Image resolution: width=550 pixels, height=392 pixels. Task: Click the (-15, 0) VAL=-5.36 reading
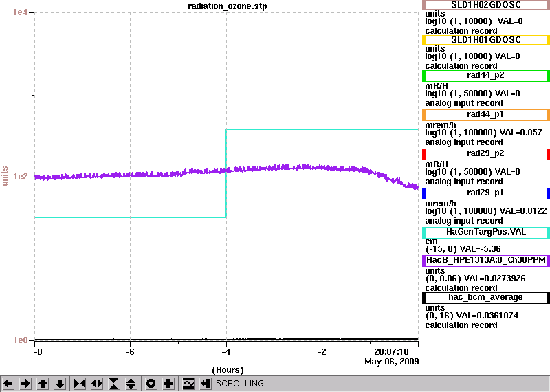(x=463, y=249)
